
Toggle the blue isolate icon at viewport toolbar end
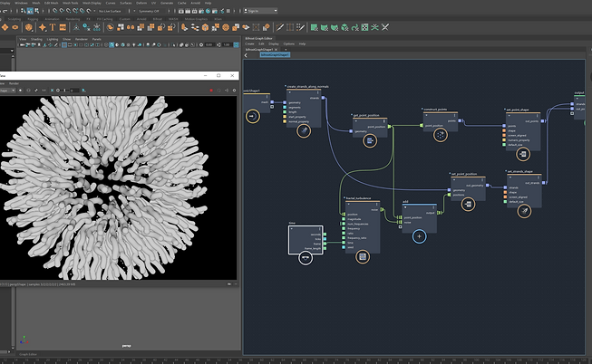coord(236,45)
